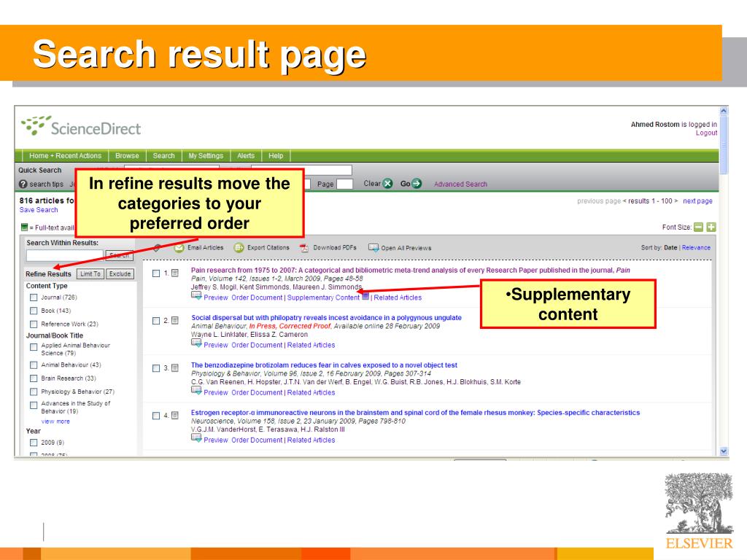Check the Journal (726) checkbox
This screenshot has width=747, height=560.
tap(34, 297)
